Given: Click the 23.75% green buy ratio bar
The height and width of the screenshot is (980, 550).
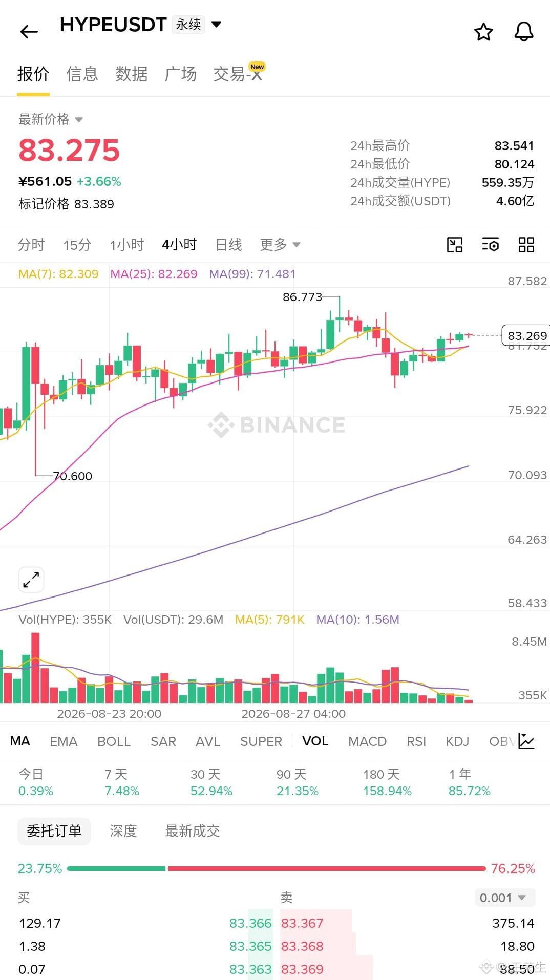Looking at the screenshot, I should (x=116, y=868).
